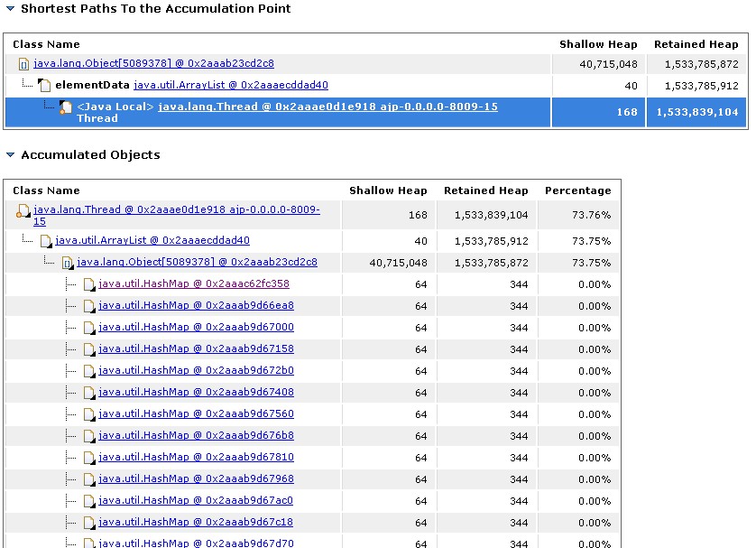Open java.lang.Object[5089378] link in Shortest Paths table

pos(153,63)
